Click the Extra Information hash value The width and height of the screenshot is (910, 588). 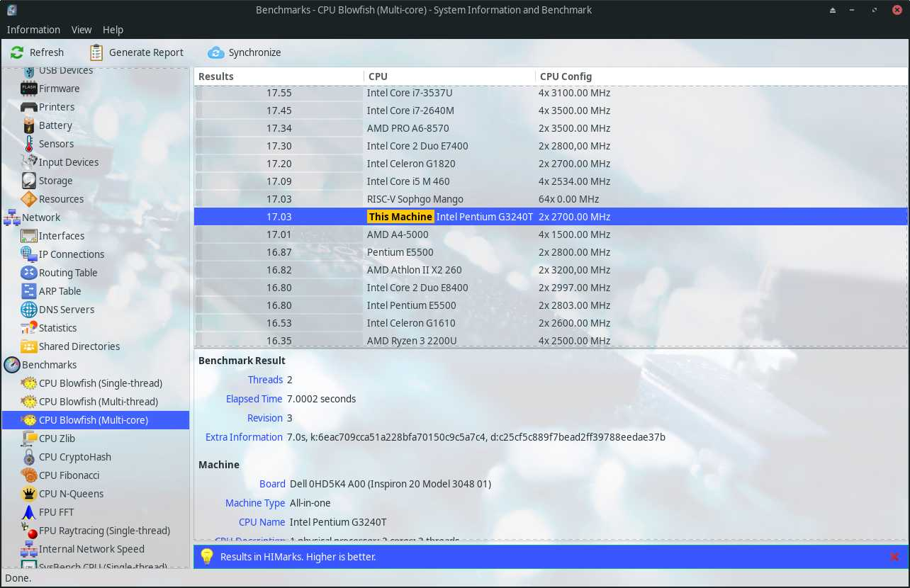point(476,437)
